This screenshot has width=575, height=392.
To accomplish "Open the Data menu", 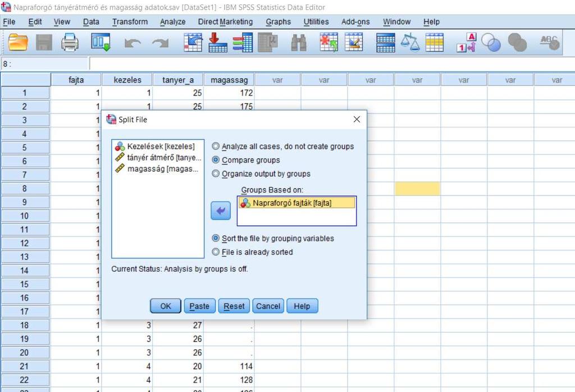I will pyautogui.click(x=91, y=22).
